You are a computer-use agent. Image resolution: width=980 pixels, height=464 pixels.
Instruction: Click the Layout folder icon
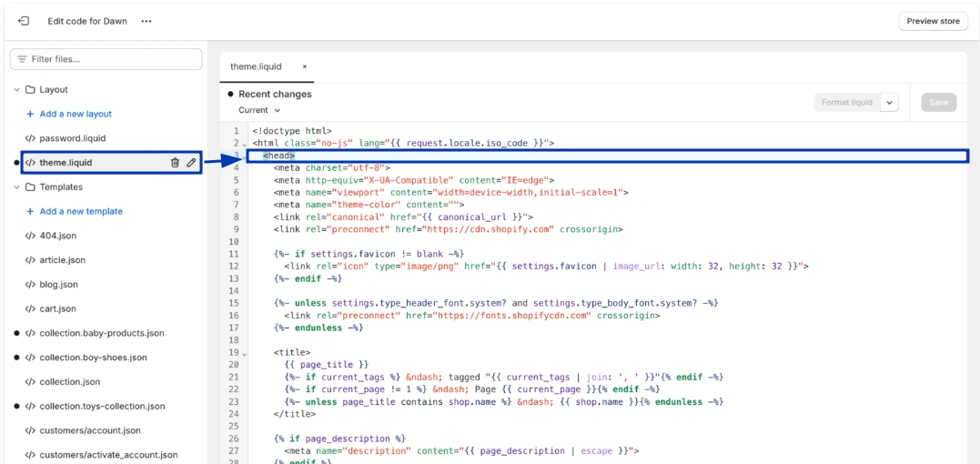(30, 90)
